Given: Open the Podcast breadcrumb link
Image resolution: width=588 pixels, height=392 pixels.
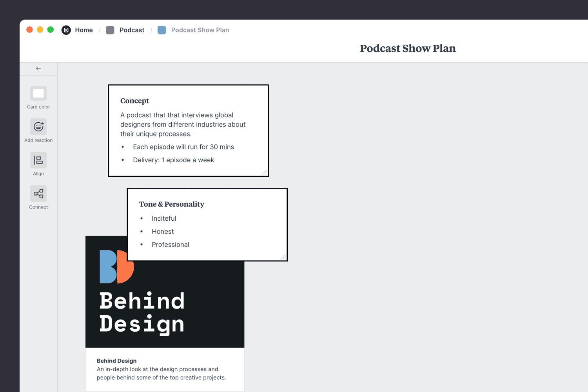Looking at the screenshot, I should coord(132,30).
